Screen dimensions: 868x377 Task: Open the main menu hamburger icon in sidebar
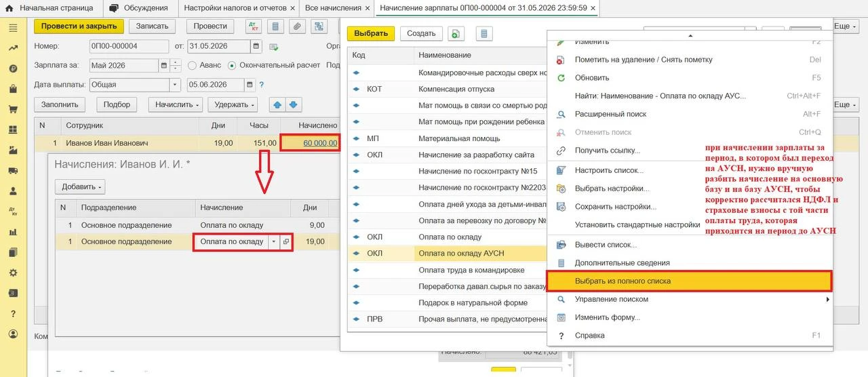(x=13, y=28)
